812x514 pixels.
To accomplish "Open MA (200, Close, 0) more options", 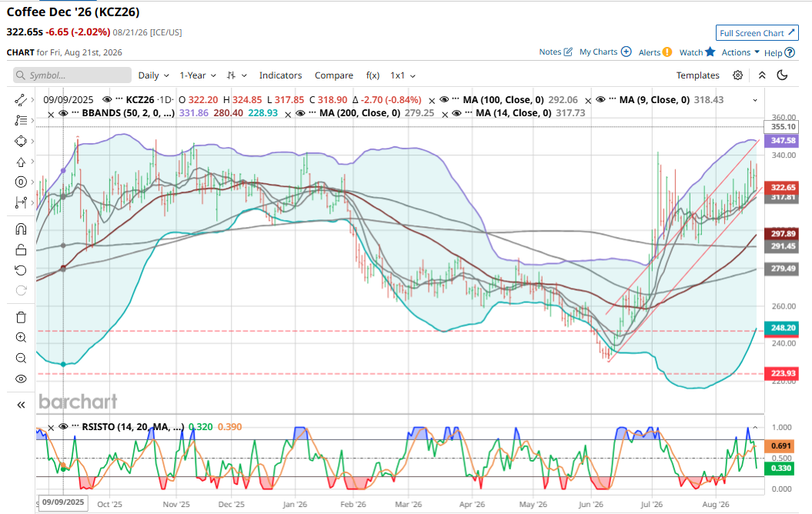I will (x=314, y=113).
